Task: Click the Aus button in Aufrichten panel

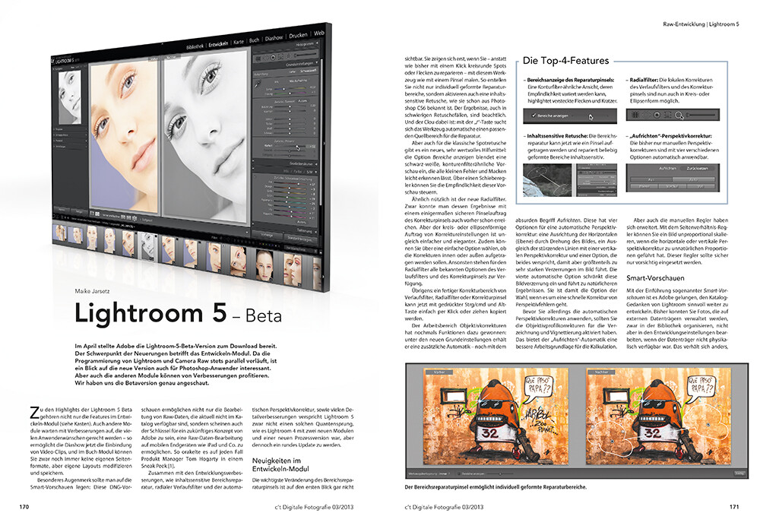Action: click(651, 179)
